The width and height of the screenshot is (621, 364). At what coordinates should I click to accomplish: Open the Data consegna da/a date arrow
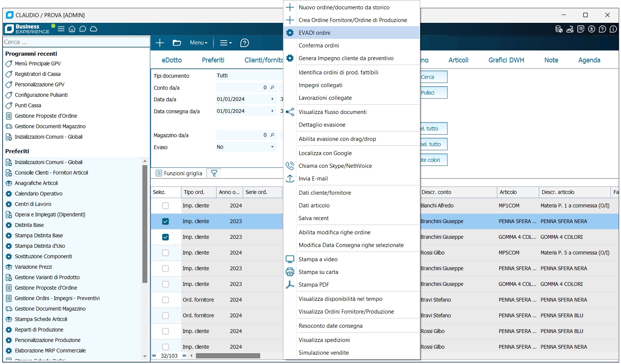272,111
